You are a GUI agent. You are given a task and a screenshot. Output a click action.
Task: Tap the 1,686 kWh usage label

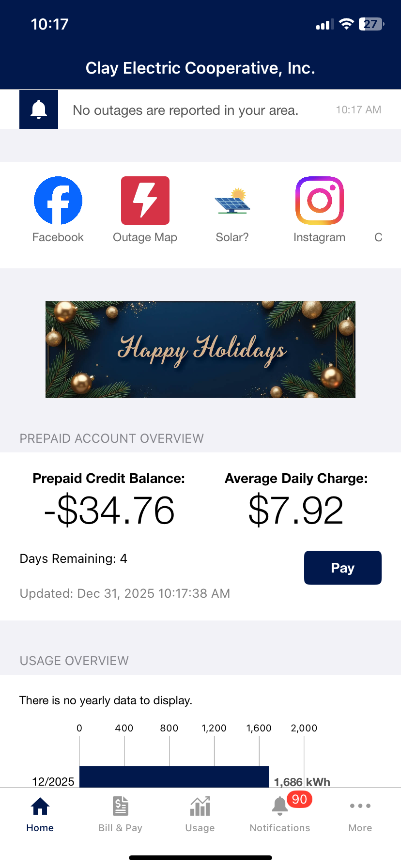click(302, 782)
